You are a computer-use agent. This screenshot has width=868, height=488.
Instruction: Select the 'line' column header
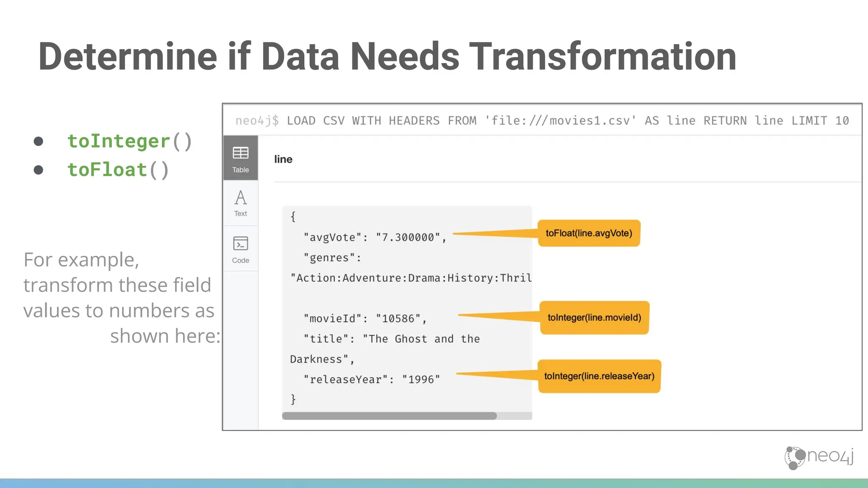point(283,159)
